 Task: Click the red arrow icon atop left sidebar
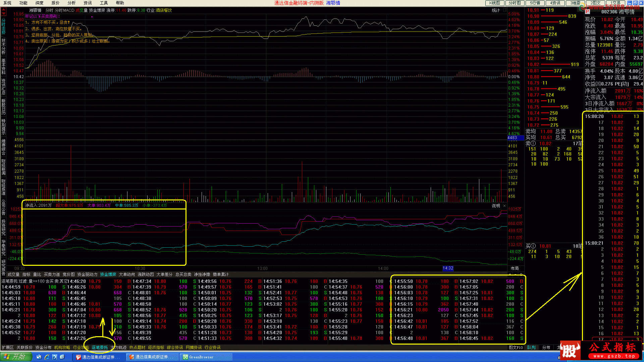(3, 12)
